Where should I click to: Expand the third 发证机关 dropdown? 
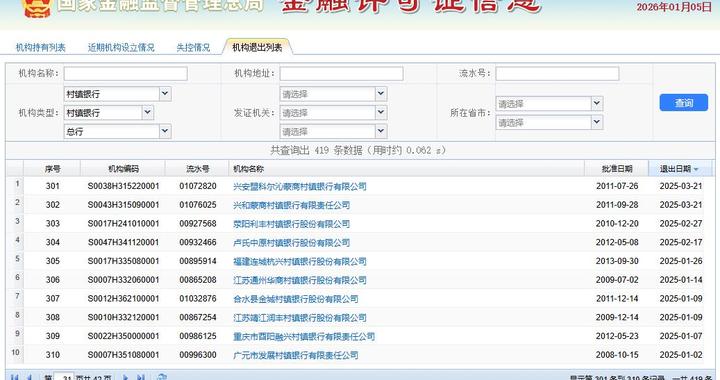(381, 131)
